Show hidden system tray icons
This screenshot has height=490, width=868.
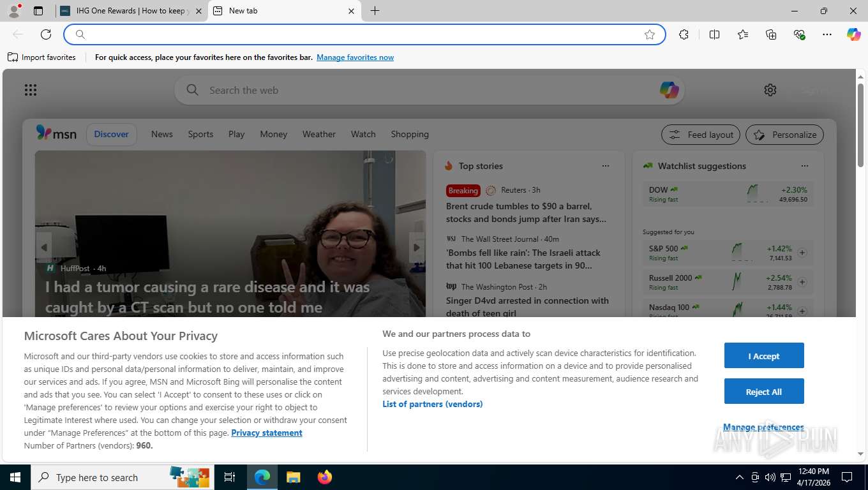[x=740, y=477]
